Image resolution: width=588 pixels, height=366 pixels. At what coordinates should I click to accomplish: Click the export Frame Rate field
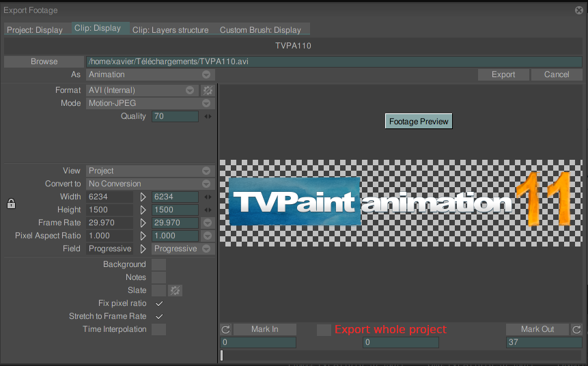coord(175,223)
